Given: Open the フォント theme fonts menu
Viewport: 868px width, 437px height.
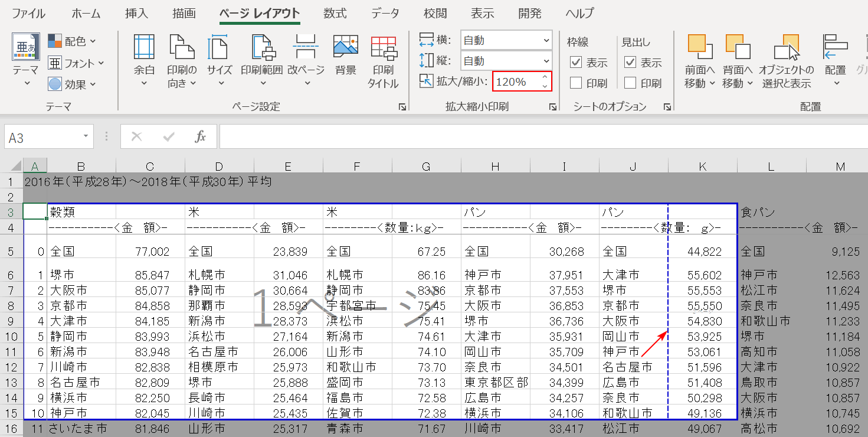Looking at the screenshot, I should click(x=76, y=63).
